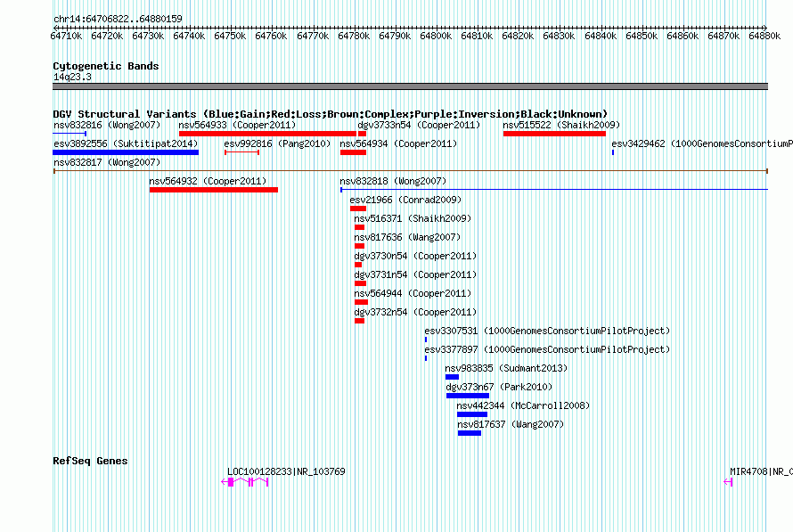This screenshot has height=532, width=793.
Task: Click the nsv832818 long blue line
Action: 554,190
